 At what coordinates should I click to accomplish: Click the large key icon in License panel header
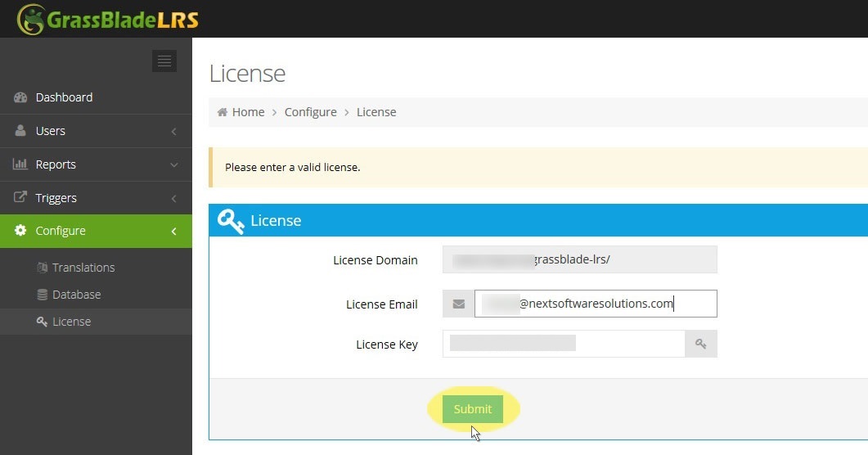pyautogui.click(x=230, y=221)
